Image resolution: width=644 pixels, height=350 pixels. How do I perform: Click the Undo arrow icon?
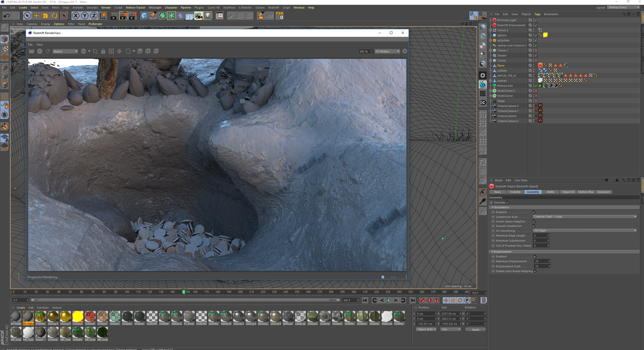[x=7, y=16]
